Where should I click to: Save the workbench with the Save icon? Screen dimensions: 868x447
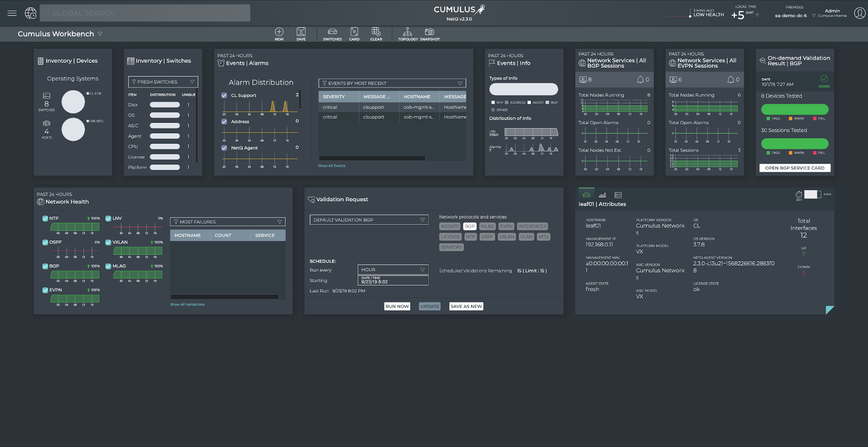click(x=301, y=34)
